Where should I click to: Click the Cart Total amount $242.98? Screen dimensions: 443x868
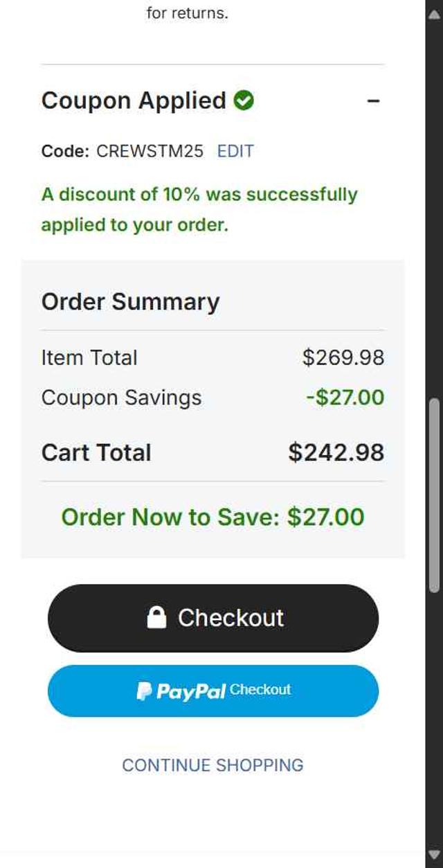pyautogui.click(x=336, y=452)
